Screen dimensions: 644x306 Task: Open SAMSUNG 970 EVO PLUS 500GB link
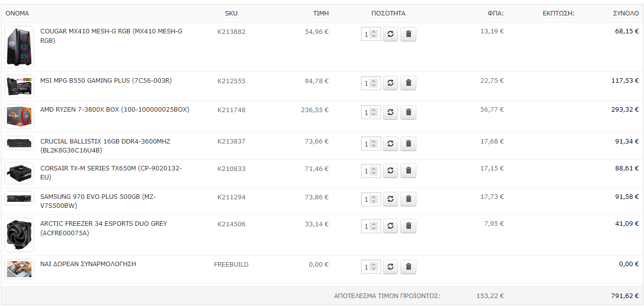tap(98, 201)
